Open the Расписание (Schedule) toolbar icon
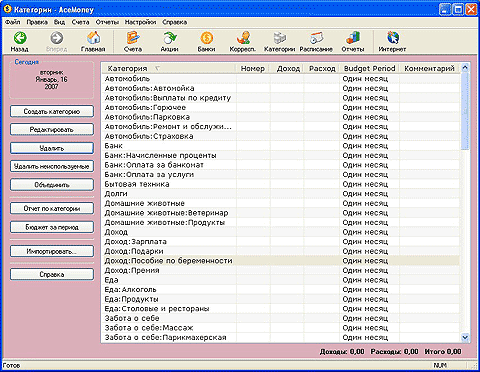The image size is (480, 372). coord(316,41)
